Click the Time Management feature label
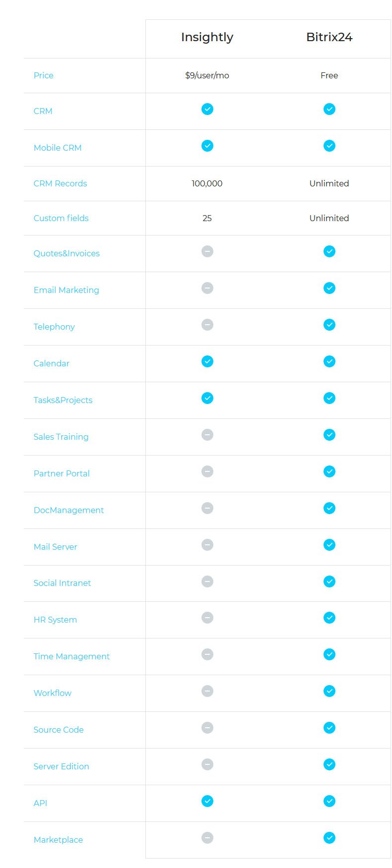392x868 pixels. pyautogui.click(x=71, y=656)
